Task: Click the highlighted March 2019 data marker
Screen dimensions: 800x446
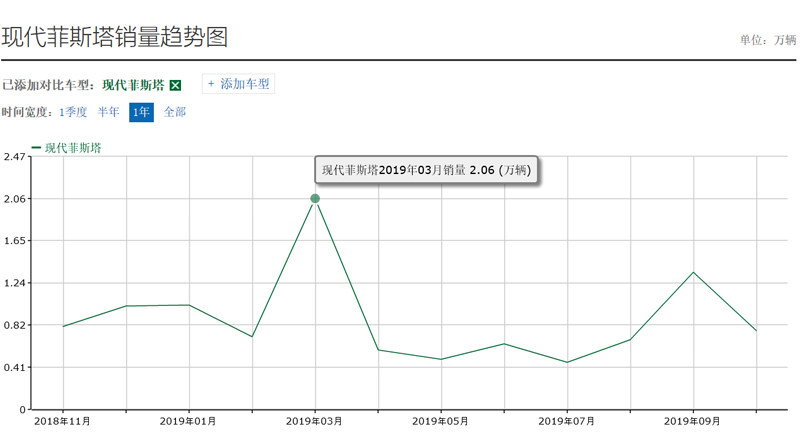Action: [x=315, y=199]
